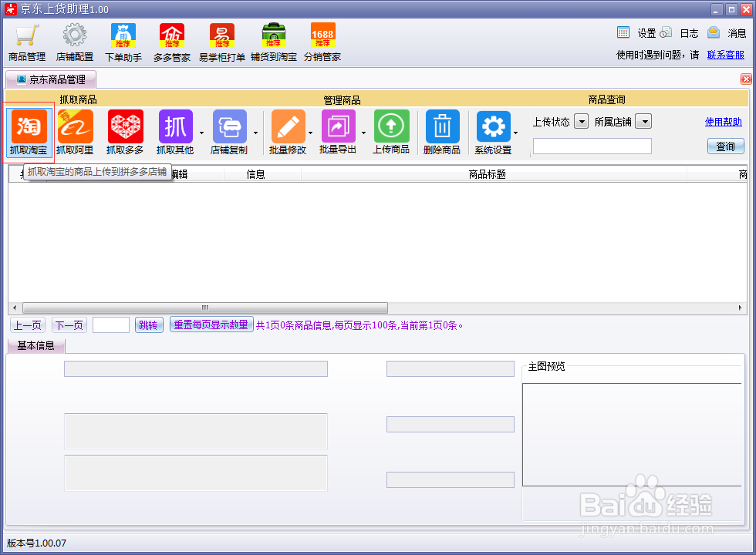Image resolution: width=756 pixels, height=555 pixels.
Task: Expand 批量导出 dropdown arrow
Action: tap(363, 133)
